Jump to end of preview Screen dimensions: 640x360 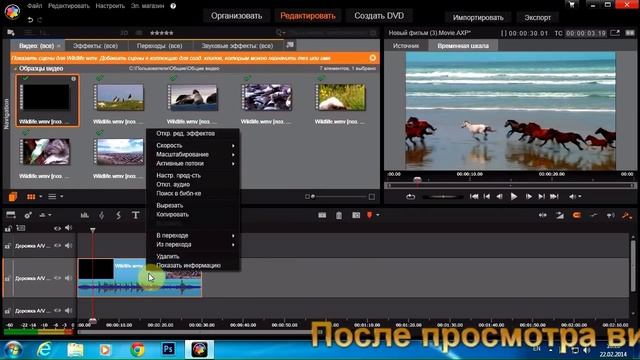(x=554, y=197)
